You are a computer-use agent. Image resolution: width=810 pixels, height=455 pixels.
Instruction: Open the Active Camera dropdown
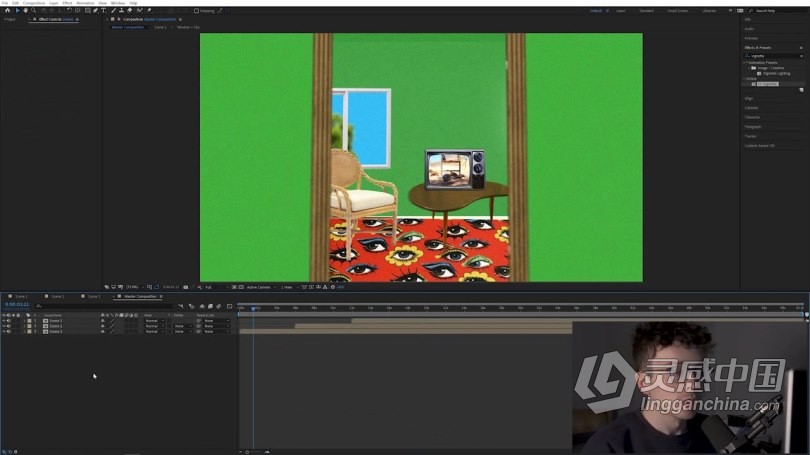[x=261, y=287]
